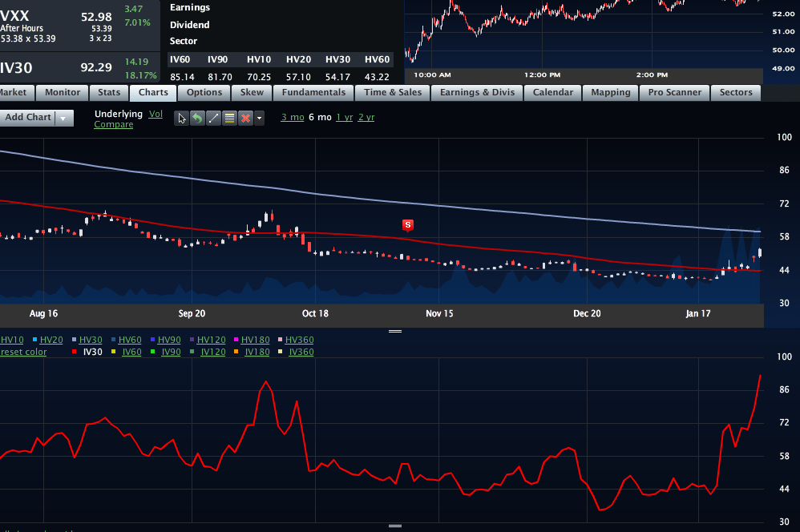Click the green undo arrow icon
The height and width of the screenshot is (532, 800).
point(198,118)
